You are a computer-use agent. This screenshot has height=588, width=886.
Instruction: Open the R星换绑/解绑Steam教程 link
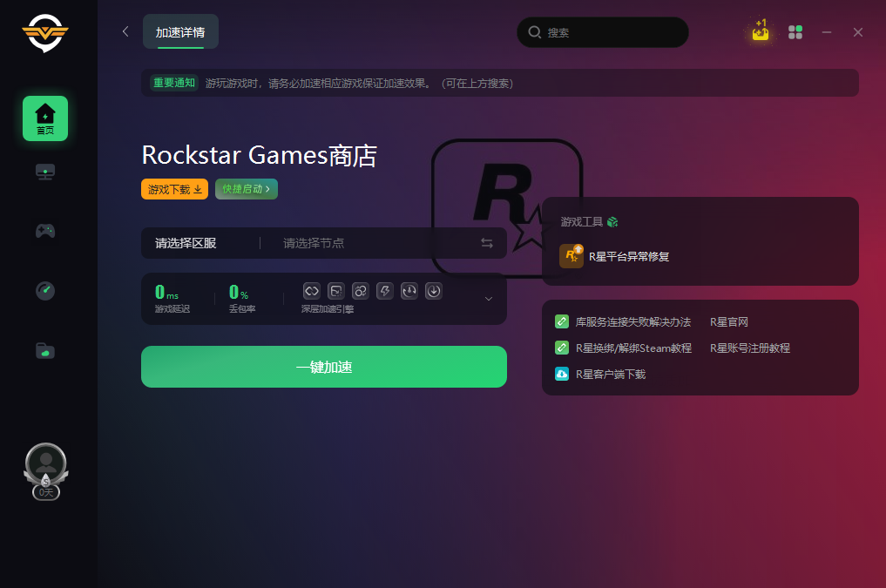(x=633, y=348)
